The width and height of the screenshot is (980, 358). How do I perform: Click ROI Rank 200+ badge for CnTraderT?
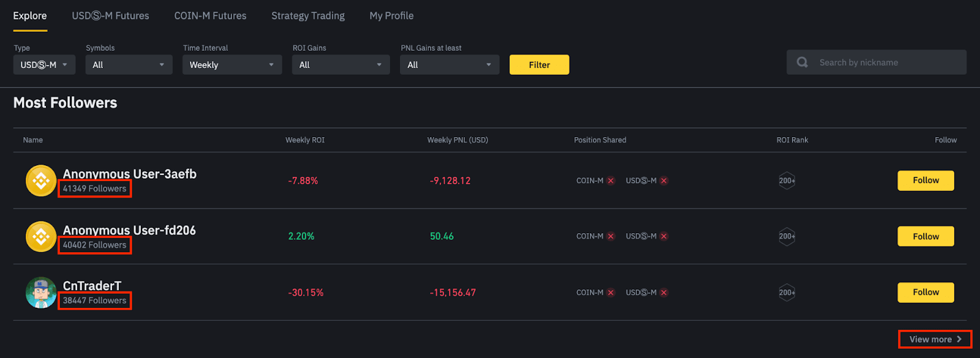point(786,293)
